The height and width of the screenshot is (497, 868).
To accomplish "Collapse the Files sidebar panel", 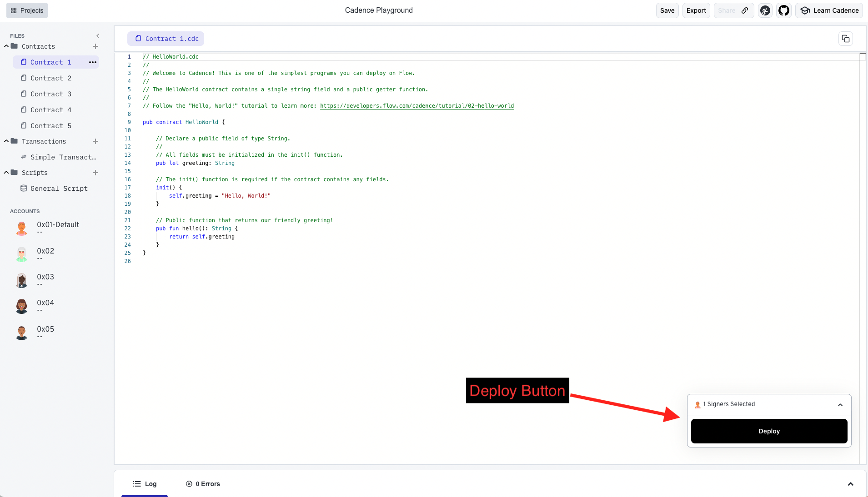I will tap(98, 36).
